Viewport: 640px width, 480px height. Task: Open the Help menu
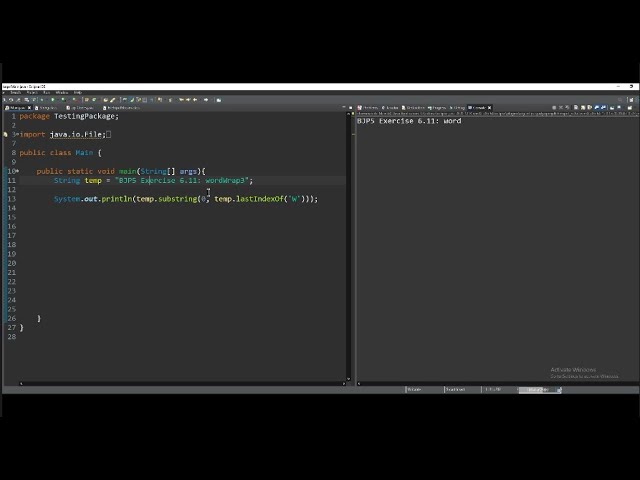(x=78, y=93)
